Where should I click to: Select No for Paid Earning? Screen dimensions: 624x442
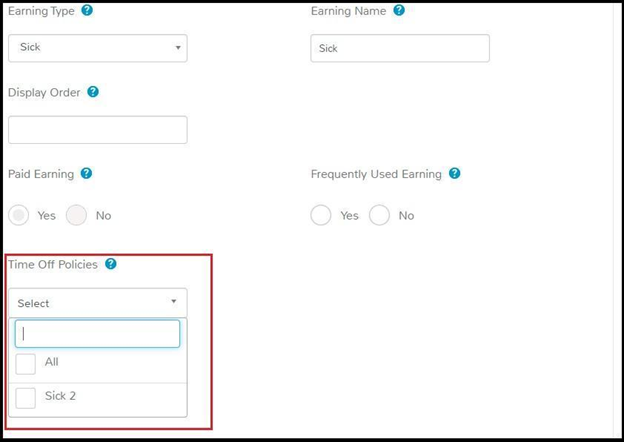pyautogui.click(x=76, y=215)
